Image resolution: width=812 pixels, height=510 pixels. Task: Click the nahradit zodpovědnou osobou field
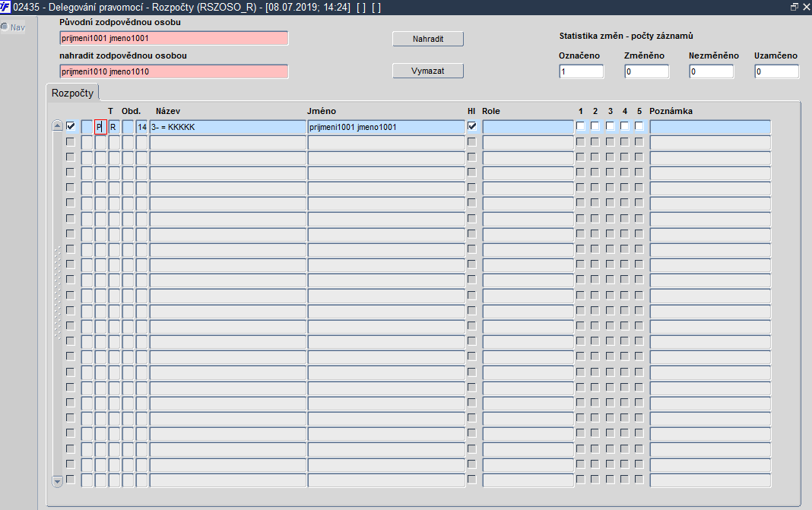(x=174, y=71)
